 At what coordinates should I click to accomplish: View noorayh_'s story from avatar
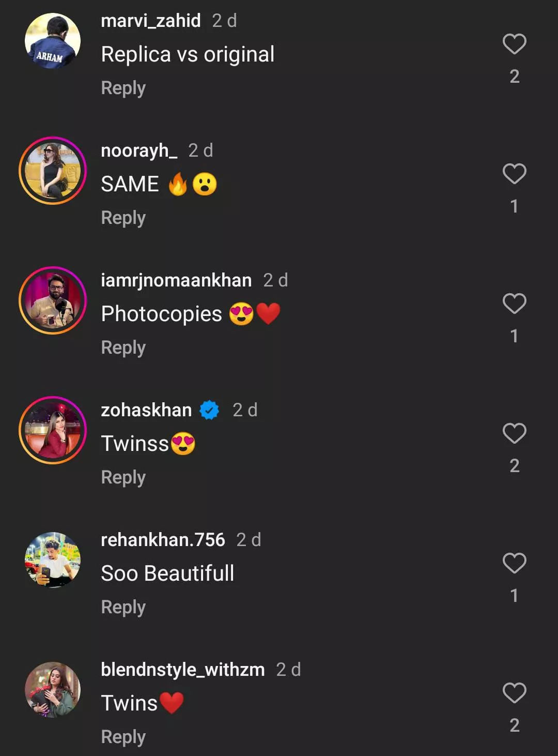(x=53, y=171)
